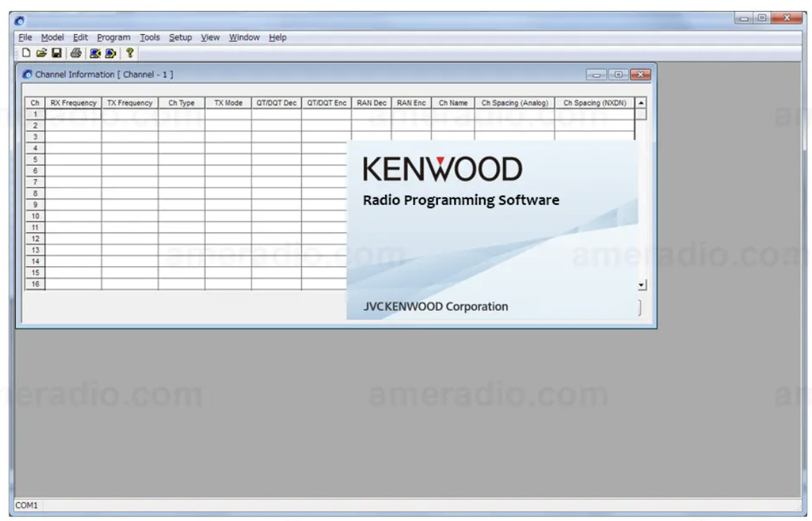
Task: Select Ch Type cell in channel 2 row
Action: [x=182, y=126]
